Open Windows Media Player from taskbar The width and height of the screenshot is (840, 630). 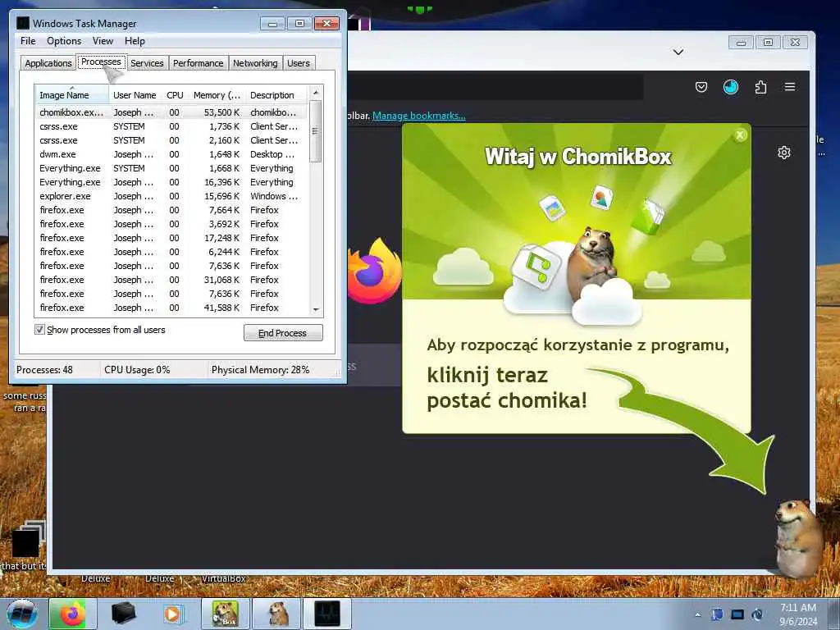[172, 614]
